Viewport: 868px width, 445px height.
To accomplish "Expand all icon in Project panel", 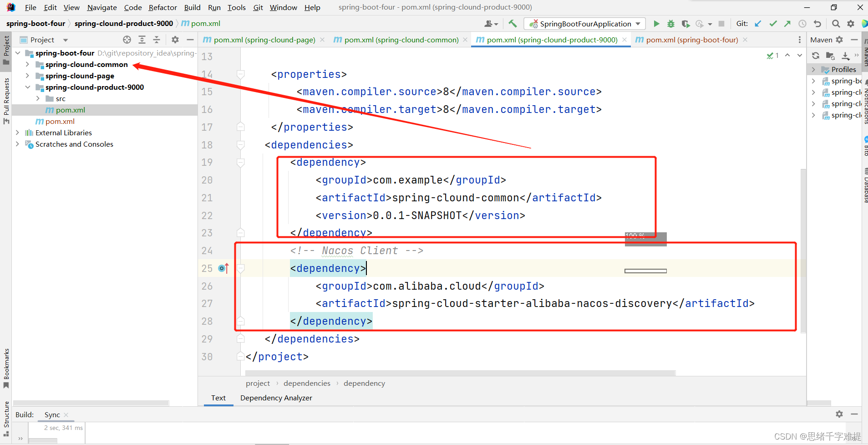I will 142,40.
